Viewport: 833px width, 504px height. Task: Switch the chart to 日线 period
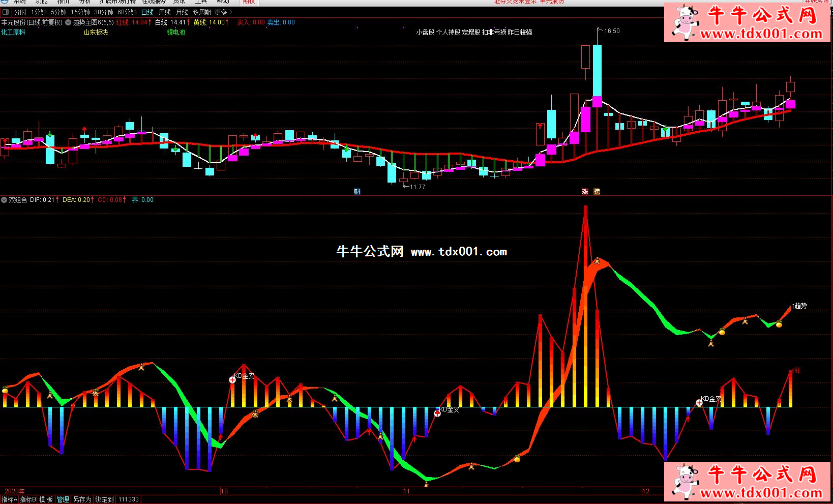pos(147,12)
